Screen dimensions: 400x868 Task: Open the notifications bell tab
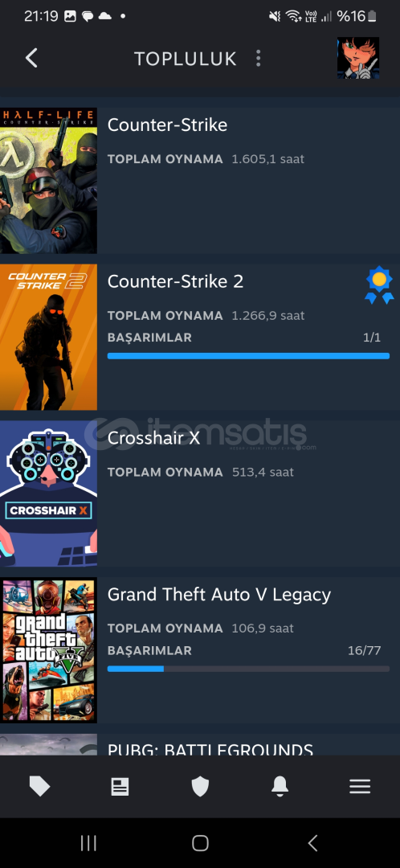(x=280, y=786)
